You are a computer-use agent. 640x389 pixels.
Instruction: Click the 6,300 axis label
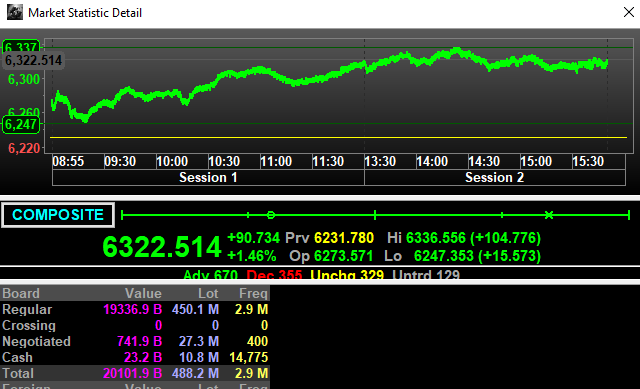[x=24, y=79]
